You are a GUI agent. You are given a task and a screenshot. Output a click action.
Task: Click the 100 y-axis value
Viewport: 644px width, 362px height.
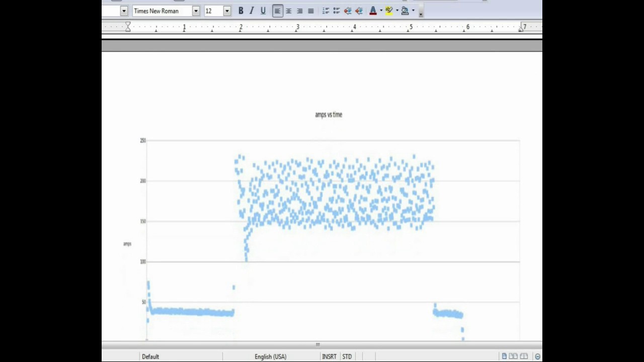point(143,261)
